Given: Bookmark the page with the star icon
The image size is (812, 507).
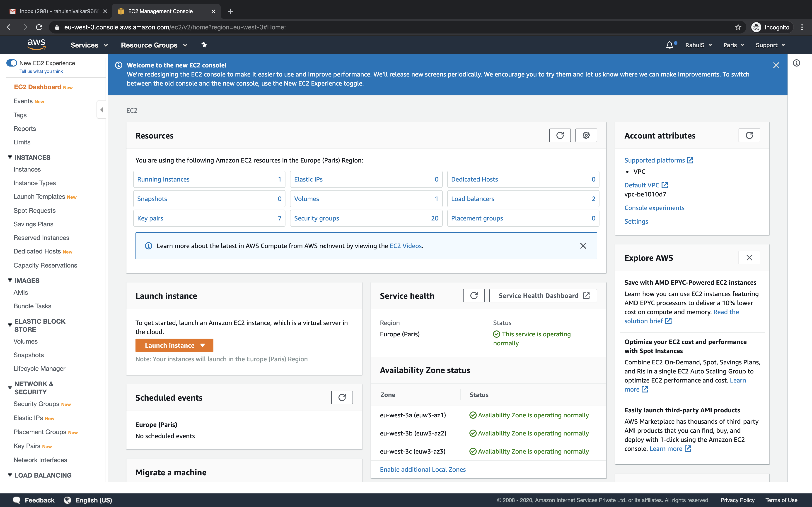Looking at the screenshot, I should [737, 27].
